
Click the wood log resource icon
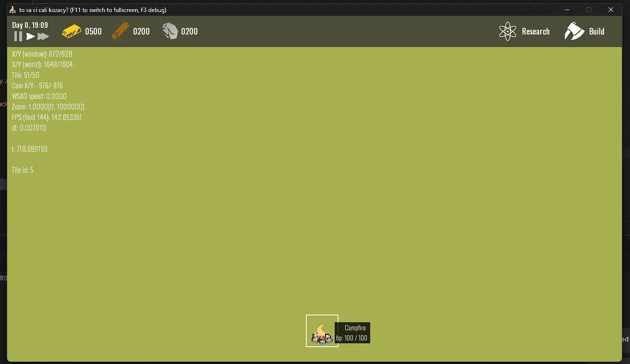[121, 31]
